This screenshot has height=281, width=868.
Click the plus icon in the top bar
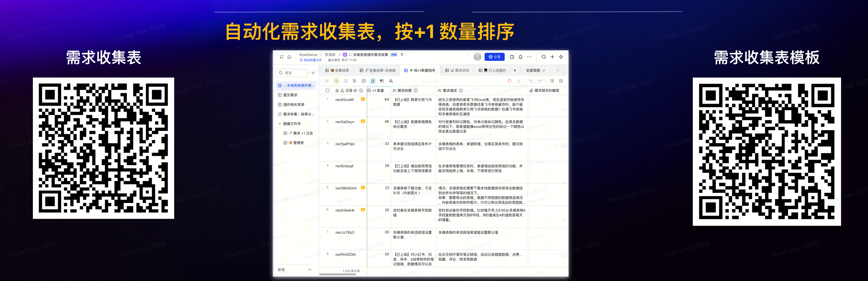coord(552,57)
